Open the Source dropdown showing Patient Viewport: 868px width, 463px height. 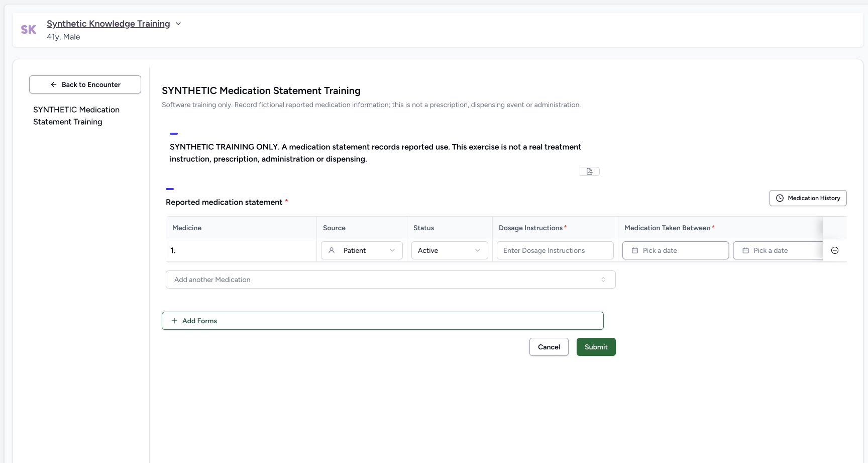(362, 250)
